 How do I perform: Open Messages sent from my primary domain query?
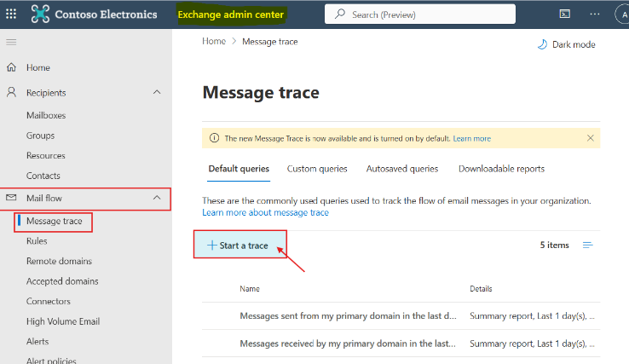click(x=348, y=316)
